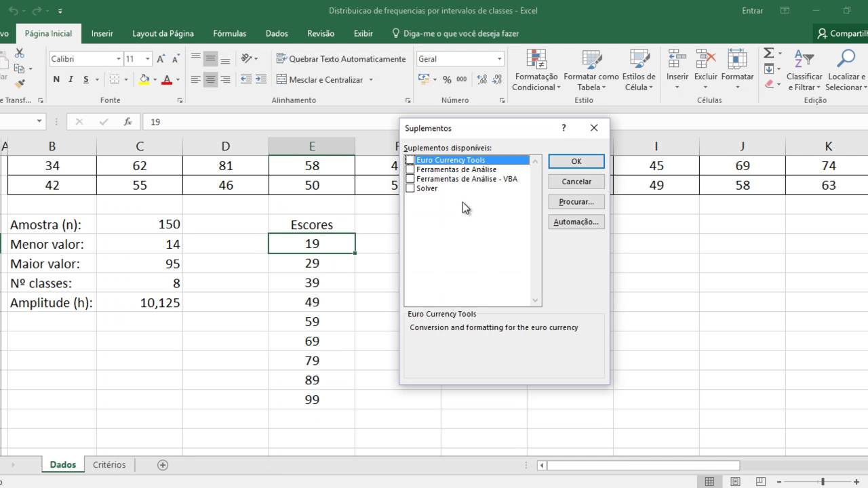
Task: Open Localizar e Selecionar menu
Action: (846, 70)
